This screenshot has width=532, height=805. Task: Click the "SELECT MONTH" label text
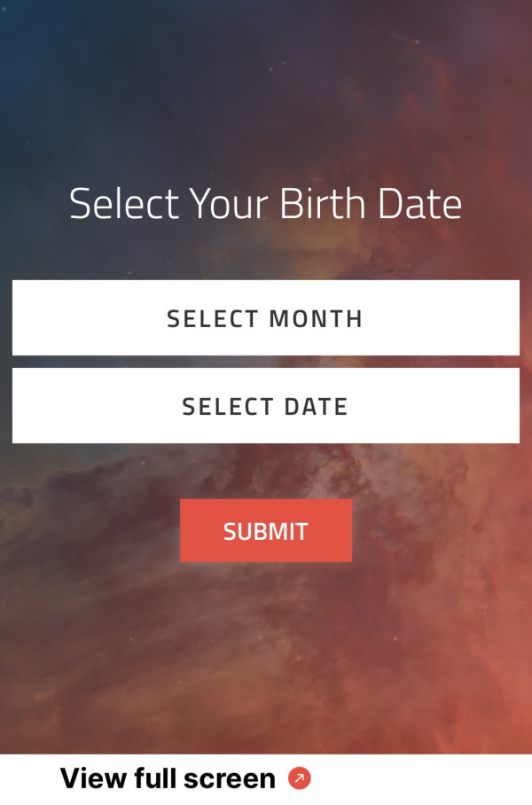(x=265, y=318)
